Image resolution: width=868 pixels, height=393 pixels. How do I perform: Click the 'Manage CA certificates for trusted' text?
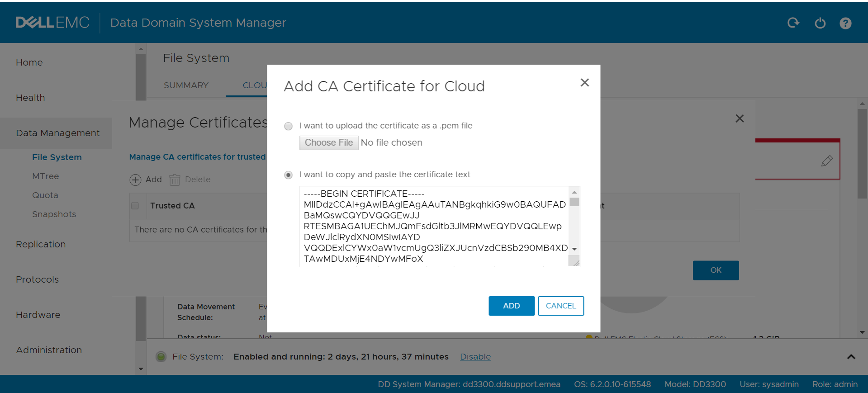197,157
